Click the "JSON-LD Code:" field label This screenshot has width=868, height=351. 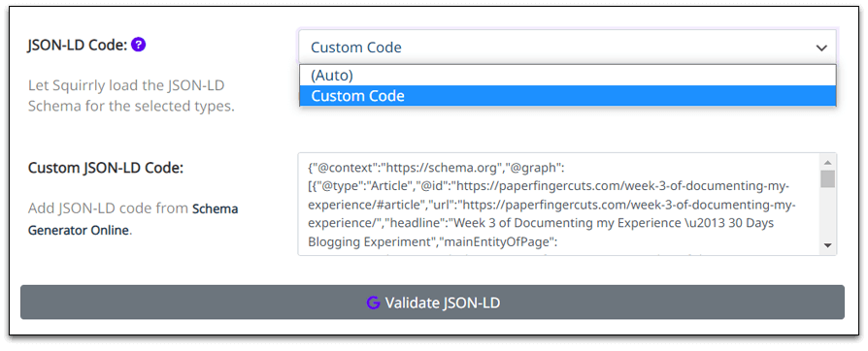(78, 46)
